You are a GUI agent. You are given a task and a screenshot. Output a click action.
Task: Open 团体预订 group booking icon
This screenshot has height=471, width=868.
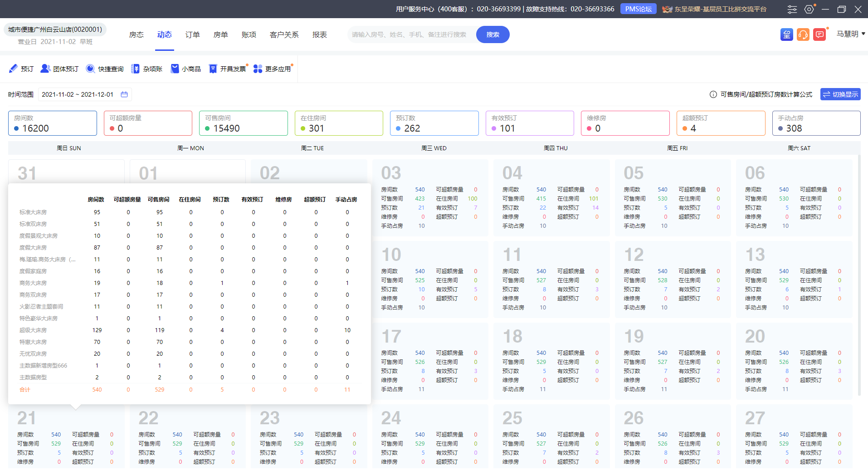pyautogui.click(x=45, y=69)
